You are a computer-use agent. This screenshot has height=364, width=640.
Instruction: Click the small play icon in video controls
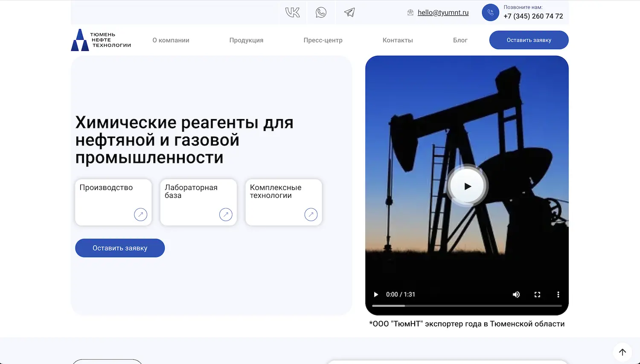[376, 294]
